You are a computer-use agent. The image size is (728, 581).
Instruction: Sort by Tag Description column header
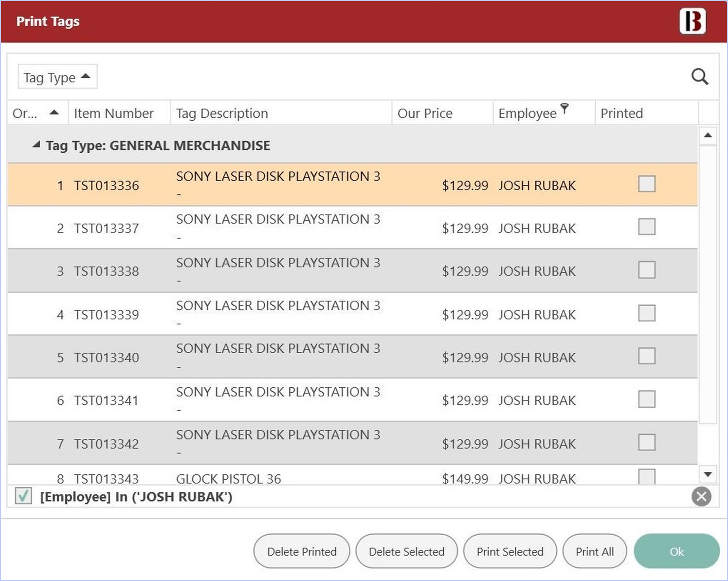pyautogui.click(x=281, y=113)
